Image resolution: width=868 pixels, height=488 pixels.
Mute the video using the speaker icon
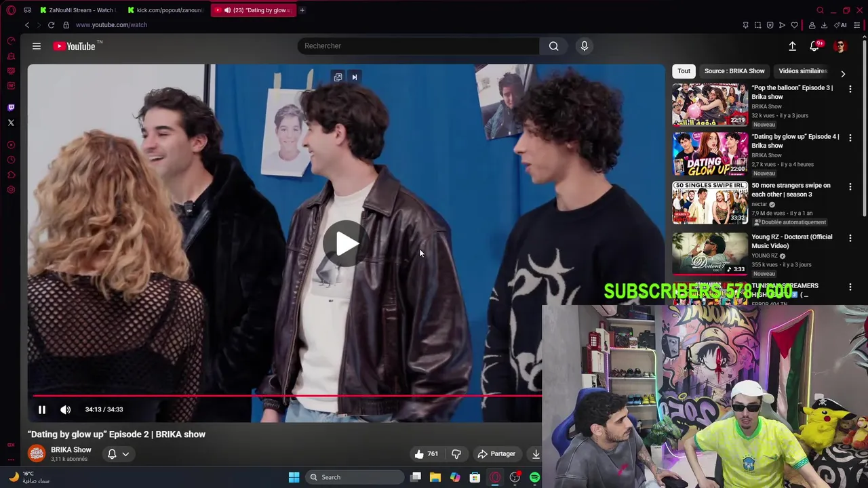(x=65, y=409)
